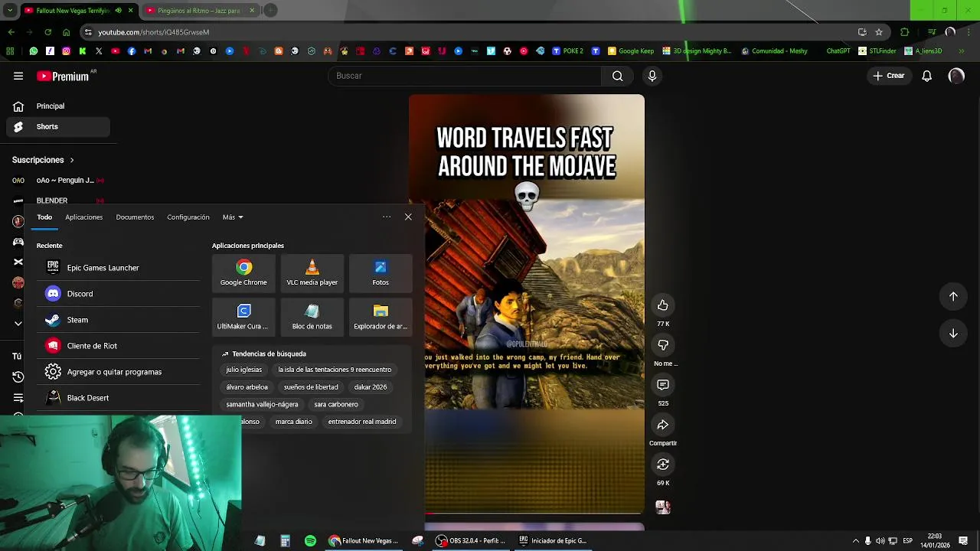Viewport: 980px width, 551px height.
Task: Open Epic Games Launcher from recent list
Action: [118, 268]
